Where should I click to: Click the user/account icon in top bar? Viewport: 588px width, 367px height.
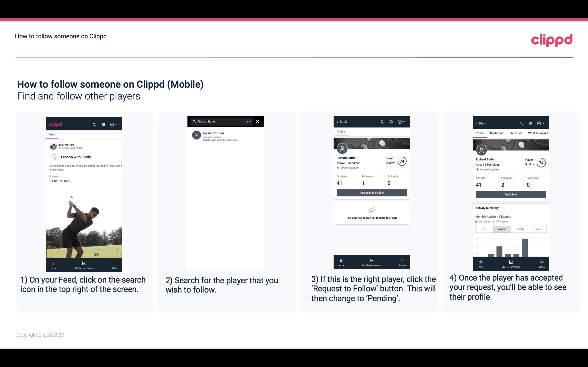103,124
